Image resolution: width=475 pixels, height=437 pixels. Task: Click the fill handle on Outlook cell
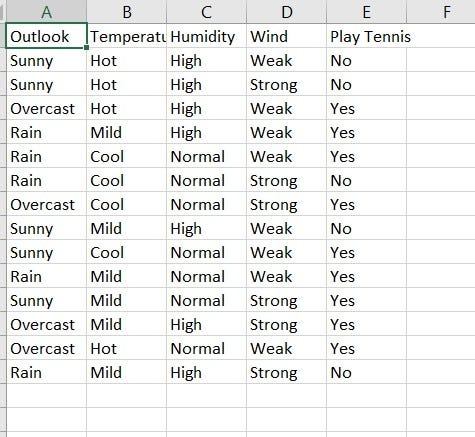pyautogui.click(x=87, y=48)
